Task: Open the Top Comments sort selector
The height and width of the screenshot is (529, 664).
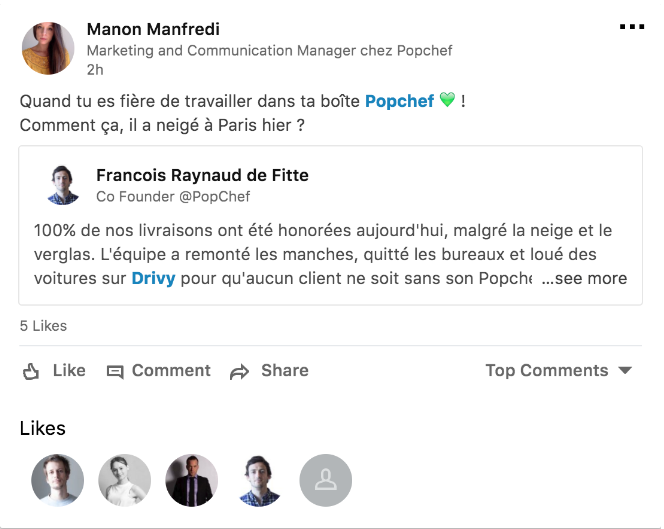Action: [546, 370]
